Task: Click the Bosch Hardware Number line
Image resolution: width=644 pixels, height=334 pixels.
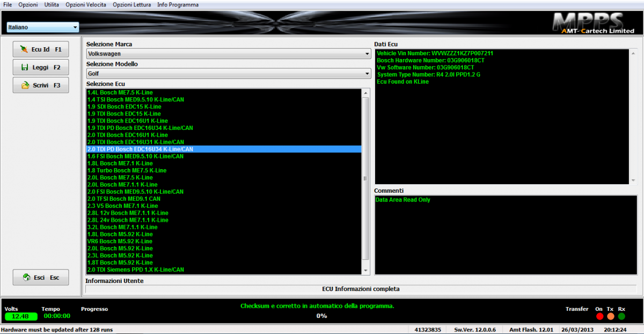Action: coord(430,60)
